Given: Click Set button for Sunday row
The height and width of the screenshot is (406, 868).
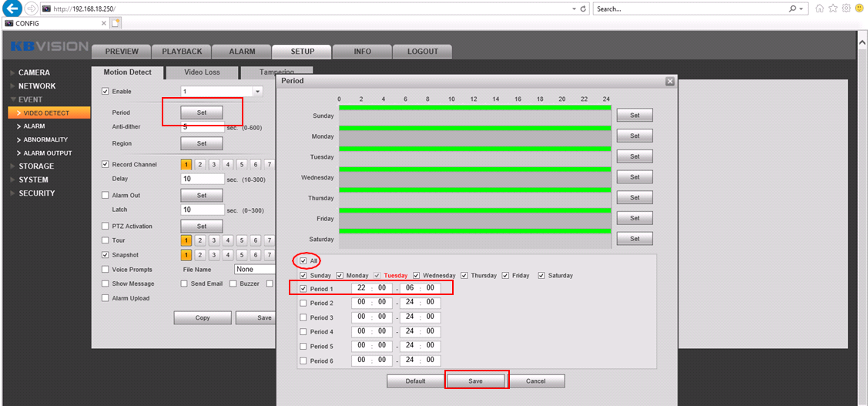Looking at the screenshot, I should [635, 116].
